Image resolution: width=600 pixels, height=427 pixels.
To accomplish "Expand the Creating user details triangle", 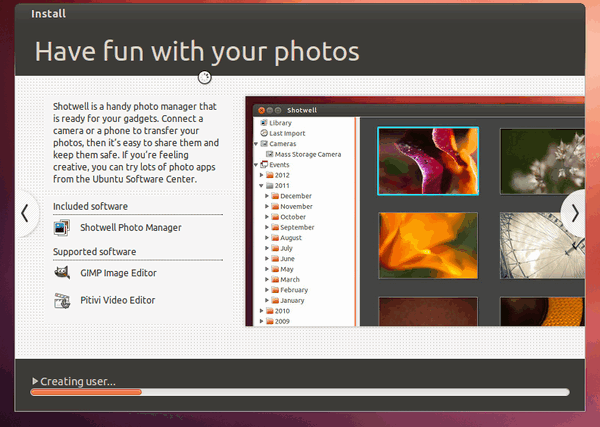I will click(35, 381).
